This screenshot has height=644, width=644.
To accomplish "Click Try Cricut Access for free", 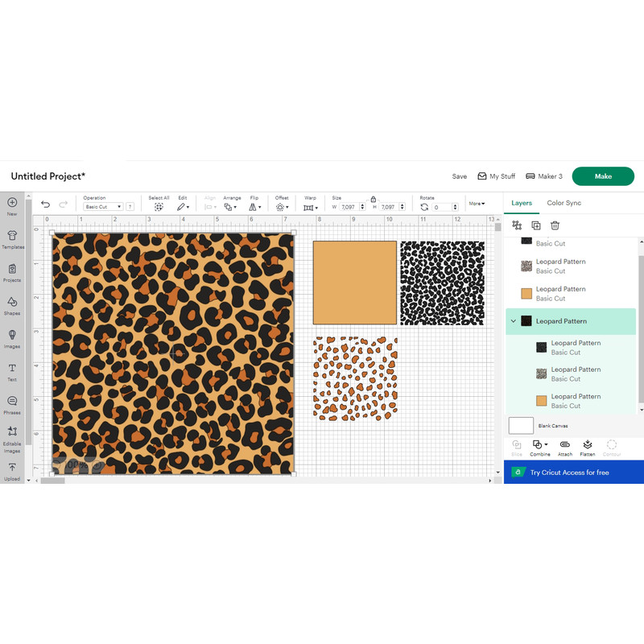I will pyautogui.click(x=572, y=473).
